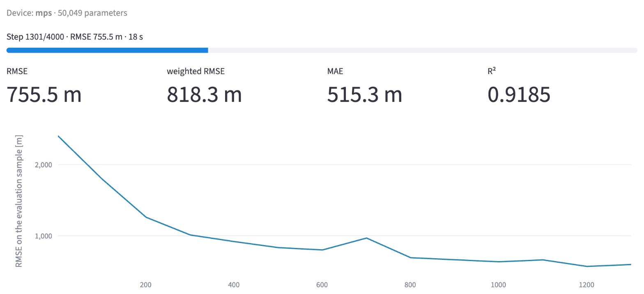Click the R² metric label
Screen dimensions: 644x294
pos(492,71)
